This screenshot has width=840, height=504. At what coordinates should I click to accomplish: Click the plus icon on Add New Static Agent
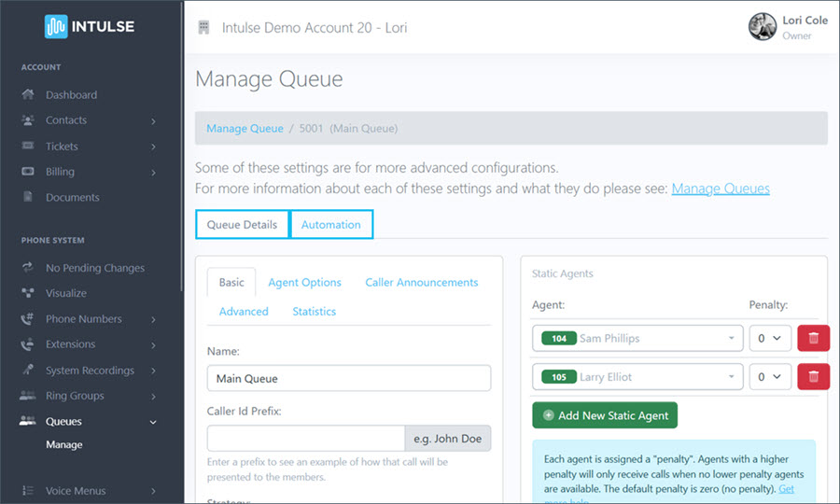(548, 415)
